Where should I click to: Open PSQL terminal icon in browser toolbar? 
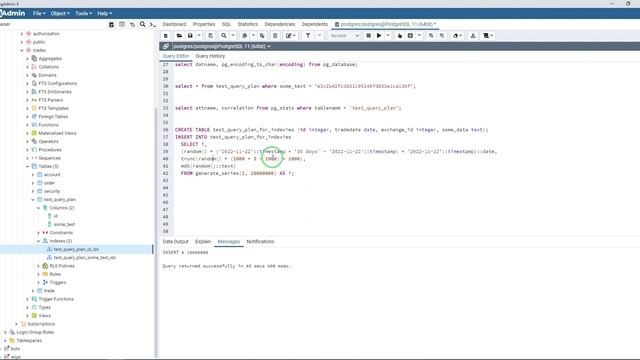coord(153,24)
